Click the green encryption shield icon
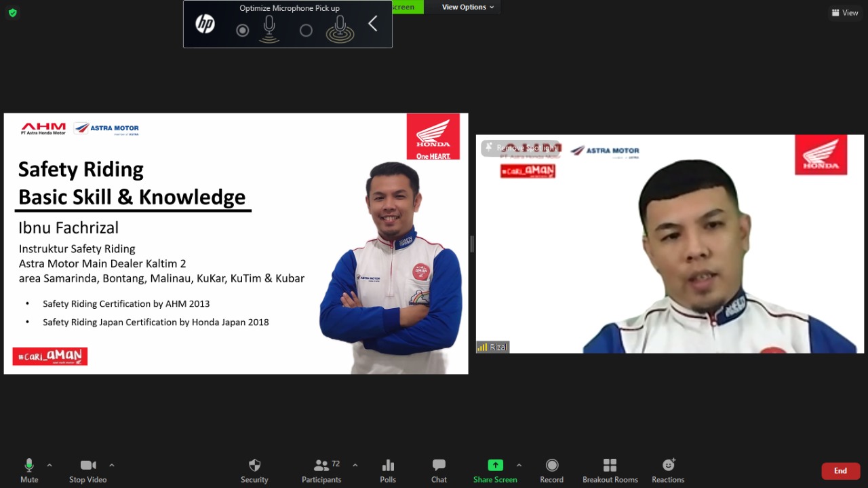This screenshot has height=488, width=868. pos(13,13)
